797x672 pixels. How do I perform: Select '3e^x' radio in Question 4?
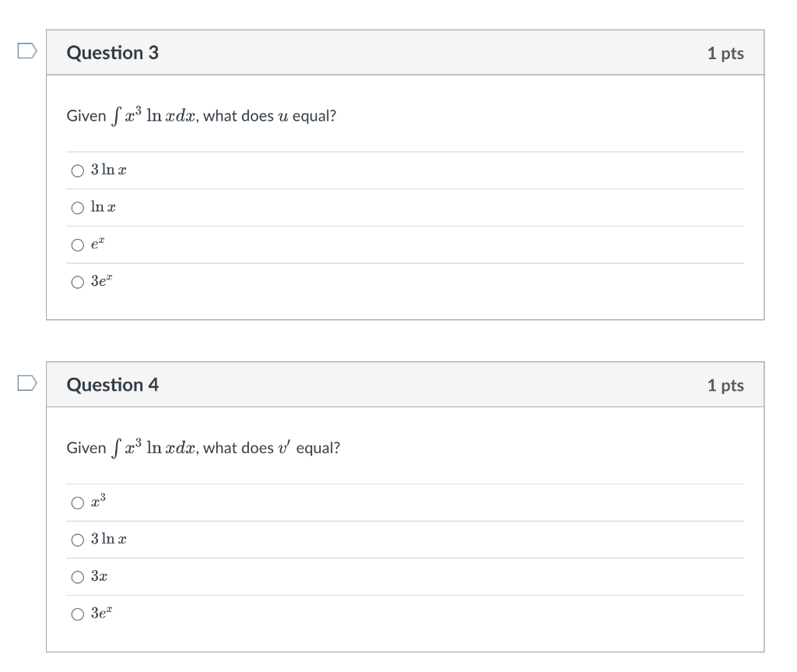(77, 614)
